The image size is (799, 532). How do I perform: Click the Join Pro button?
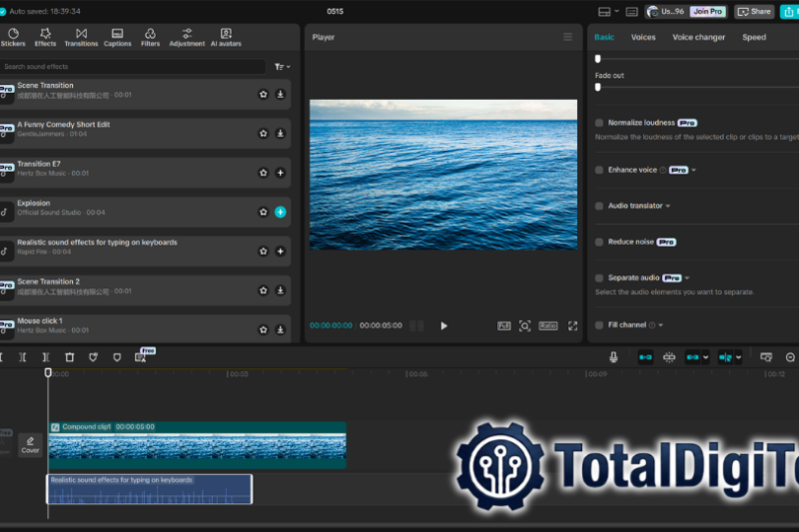[707, 11]
